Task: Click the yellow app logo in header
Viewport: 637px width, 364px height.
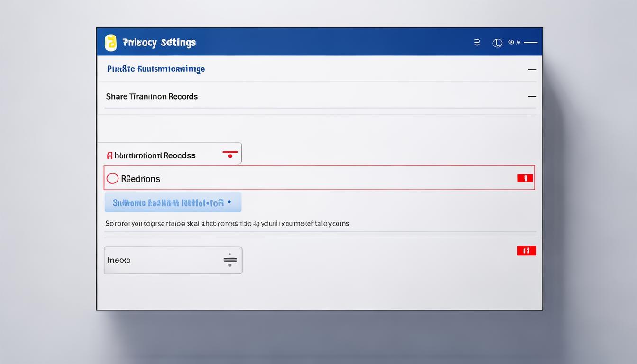Action: tap(110, 42)
